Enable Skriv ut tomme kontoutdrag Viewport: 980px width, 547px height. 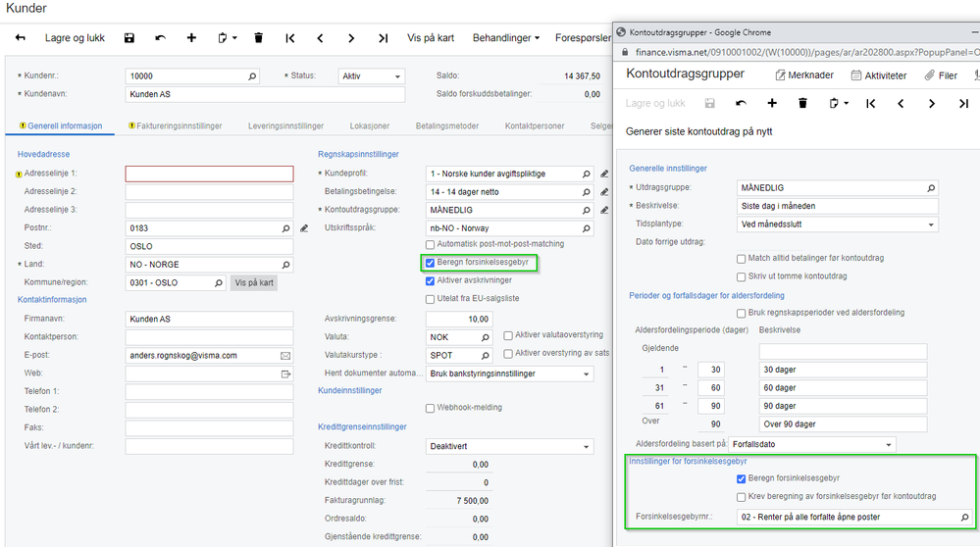coord(742,276)
